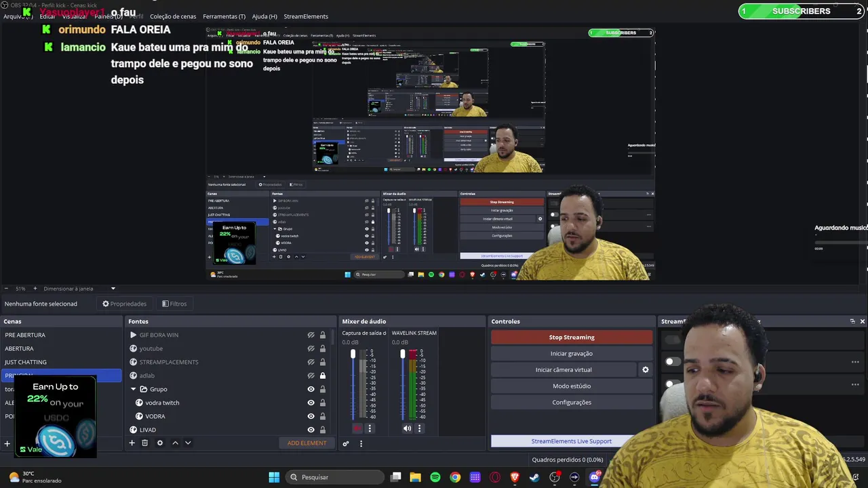Show the GIF BORA WIN source
868x488 pixels.
[311, 335]
